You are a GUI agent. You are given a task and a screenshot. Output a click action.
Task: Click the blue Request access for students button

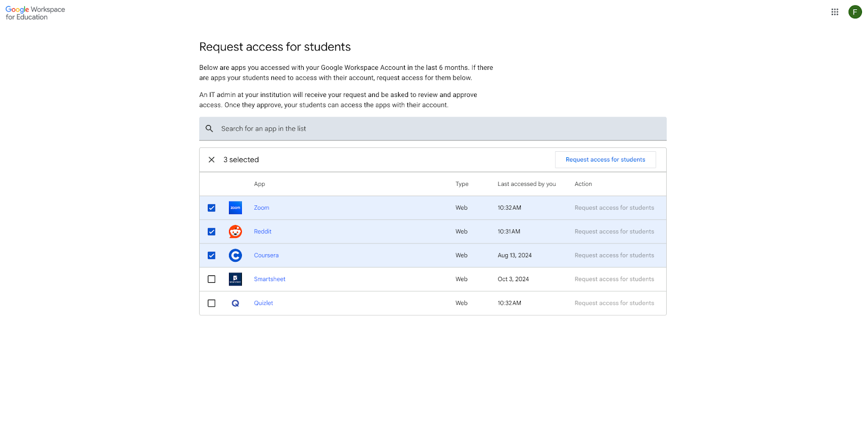(x=605, y=160)
